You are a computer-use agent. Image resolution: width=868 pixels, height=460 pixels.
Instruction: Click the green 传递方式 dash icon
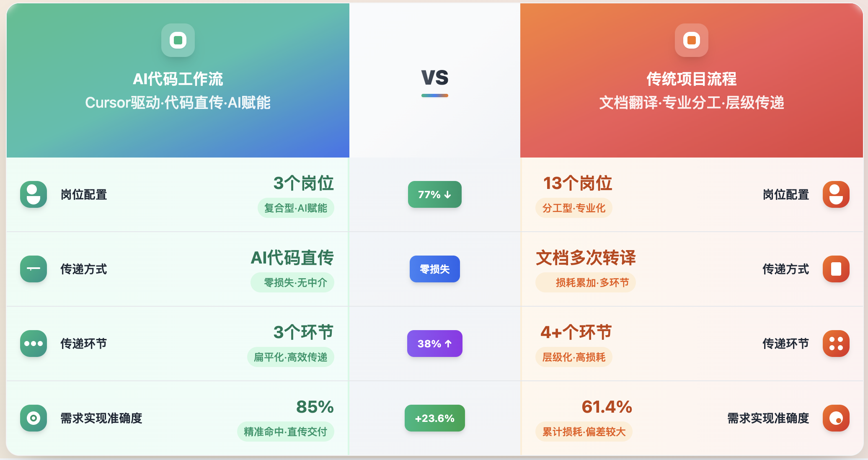point(34,269)
